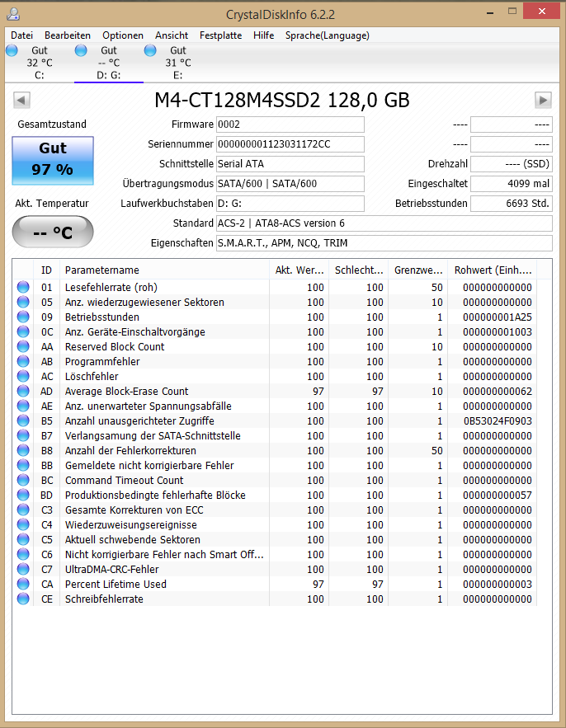Minimize the CrystalDiskInfo window
Image resolution: width=566 pixels, height=728 pixels.
pos(490,12)
